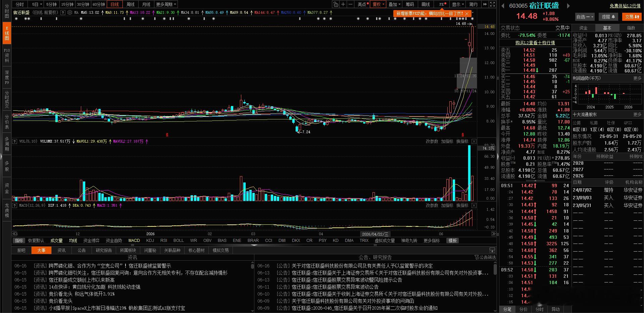Select the 资金 tab in the right panel

click(583, 28)
